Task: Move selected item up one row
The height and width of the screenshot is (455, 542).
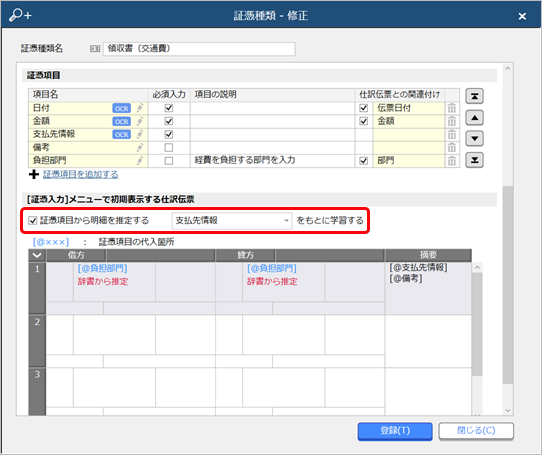Action: click(474, 118)
